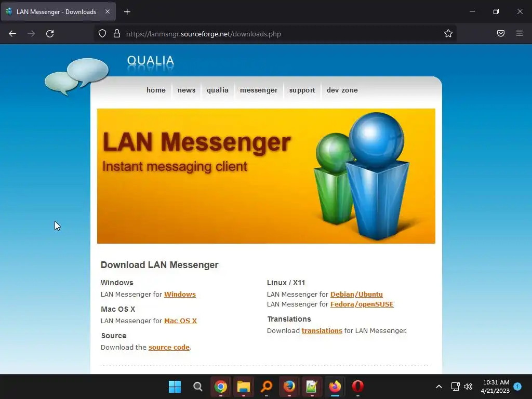This screenshot has height=399, width=532.
Task: Click the forward navigation arrow
Action: click(x=31, y=34)
